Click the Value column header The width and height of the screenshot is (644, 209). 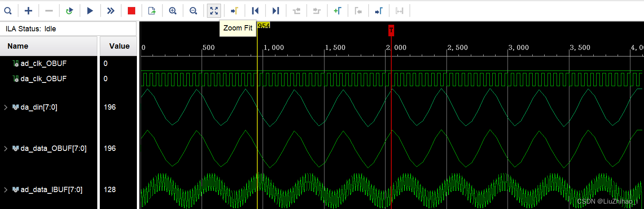119,46
